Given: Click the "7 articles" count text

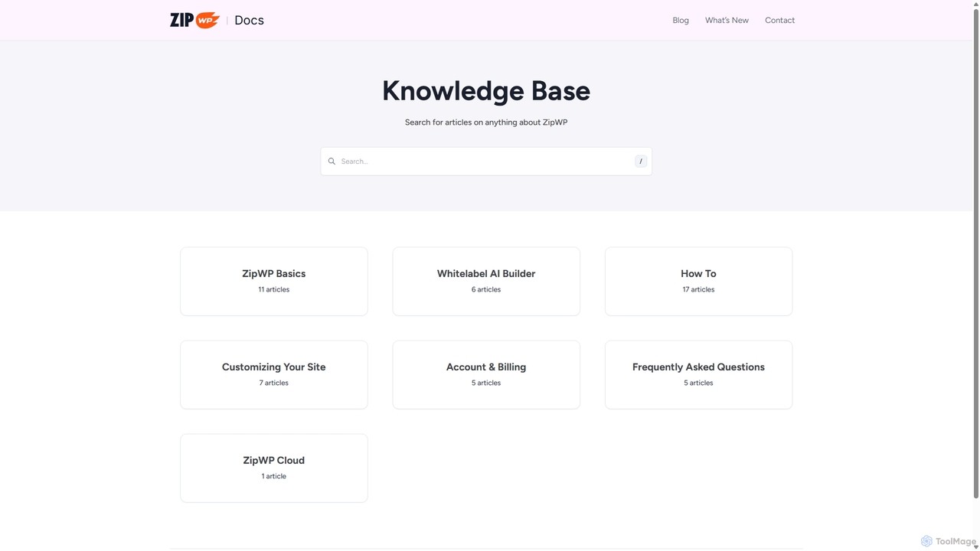Looking at the screenshot, I should (274, 383).
